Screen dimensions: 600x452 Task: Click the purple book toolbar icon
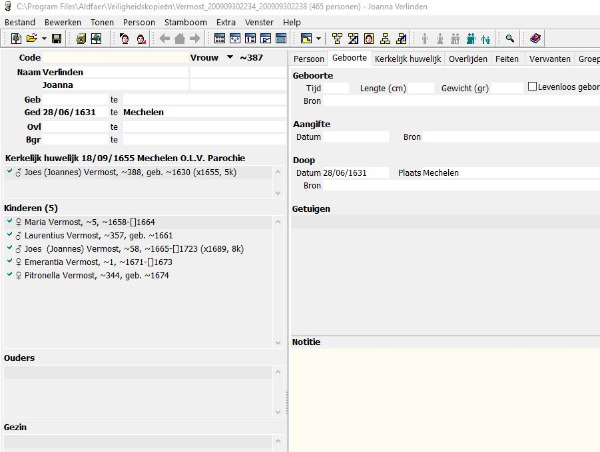click(x=535, y=38)
